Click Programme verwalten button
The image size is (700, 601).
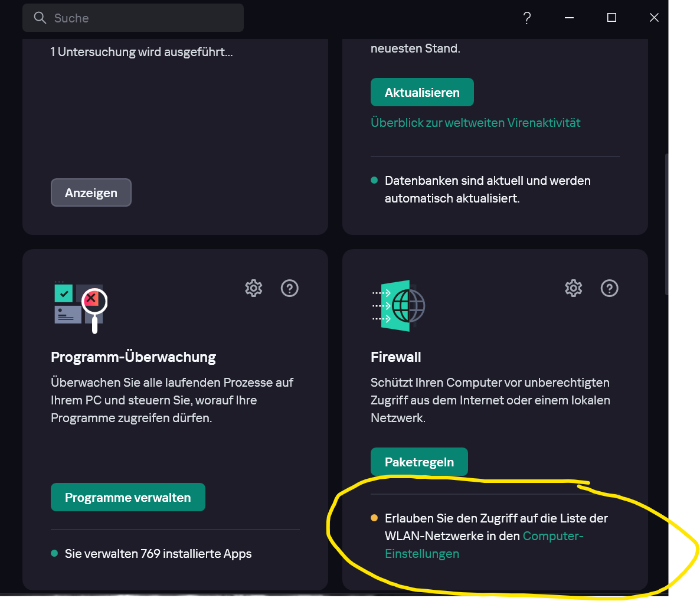coord(128,498)
